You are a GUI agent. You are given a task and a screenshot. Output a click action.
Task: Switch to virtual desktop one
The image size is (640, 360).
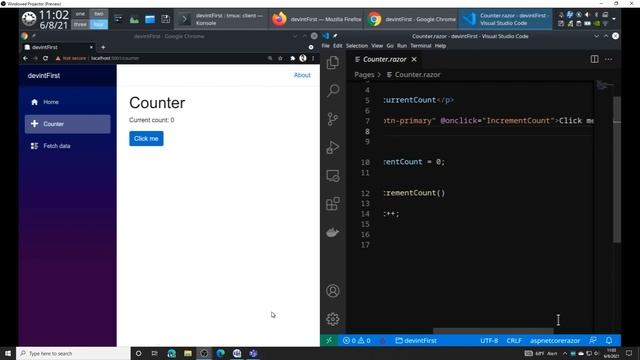tap(80, 14)
